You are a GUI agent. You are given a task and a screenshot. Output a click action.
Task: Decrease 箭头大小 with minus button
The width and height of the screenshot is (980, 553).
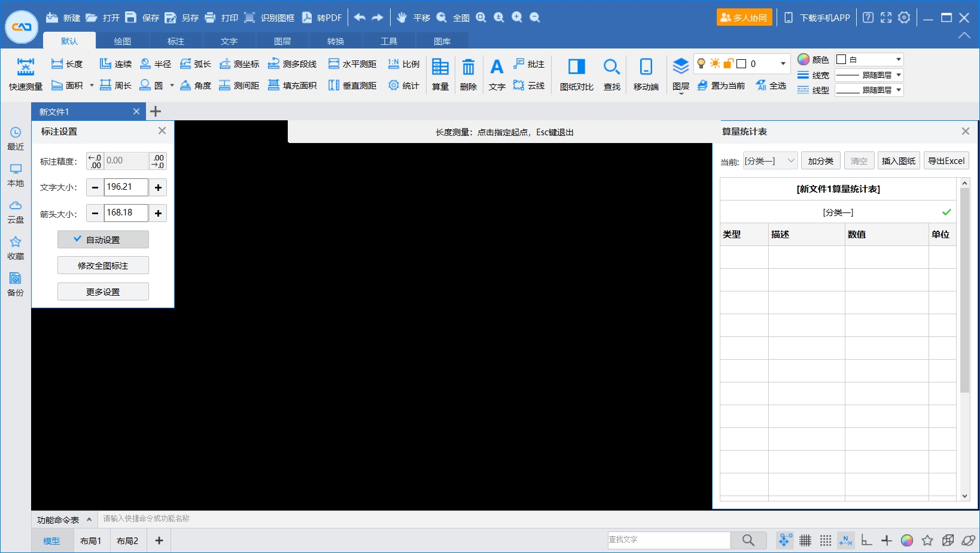pos(95,213)
